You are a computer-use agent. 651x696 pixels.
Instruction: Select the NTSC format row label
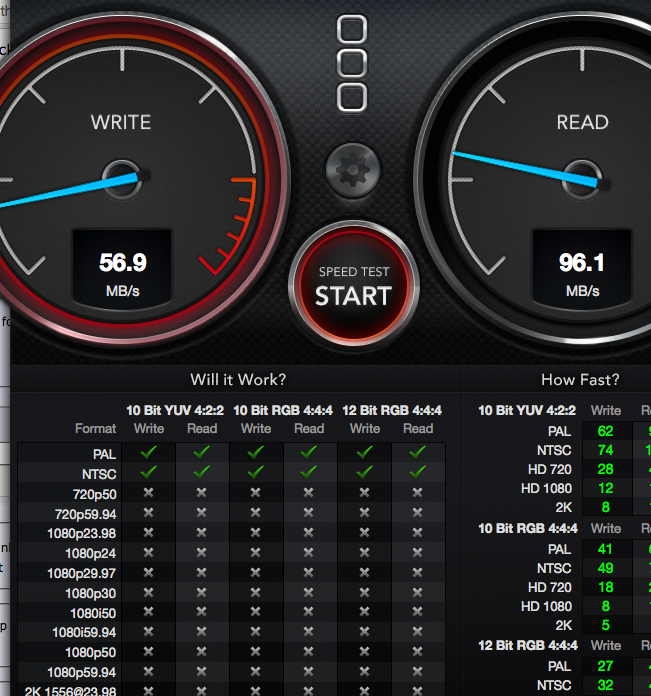pyautogui.click(x=99, y=474)
